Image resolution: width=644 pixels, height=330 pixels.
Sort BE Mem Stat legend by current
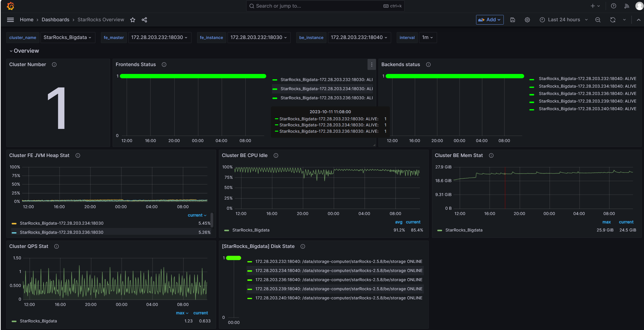coord(626,222)
